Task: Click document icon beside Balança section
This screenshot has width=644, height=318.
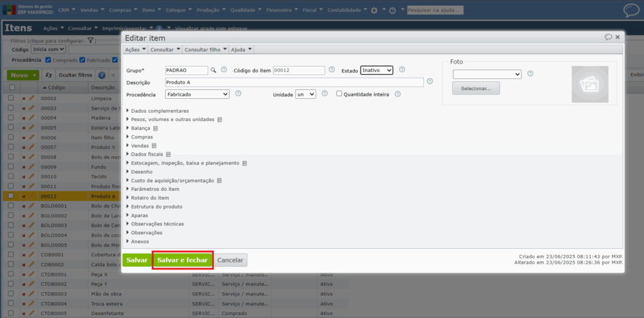Action: pyautogui.click(x=156, y=128)
